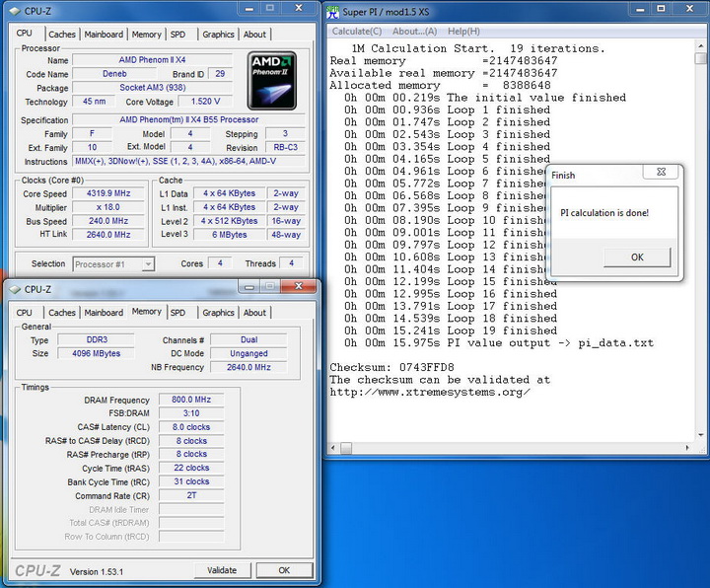Click the Multiplier value x 18.0
Screen dimensions: 710x588
tap(108, 207)
